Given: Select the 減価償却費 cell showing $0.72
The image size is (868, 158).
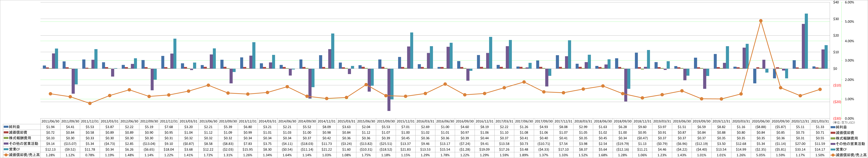Looking at the screenshot, I should pos(50,132).
